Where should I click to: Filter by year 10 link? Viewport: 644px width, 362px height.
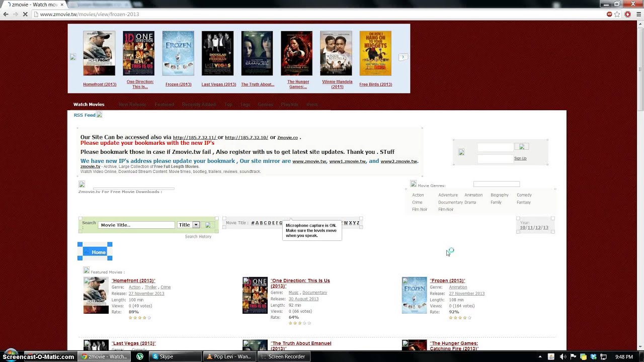click(x=523, y=227)
